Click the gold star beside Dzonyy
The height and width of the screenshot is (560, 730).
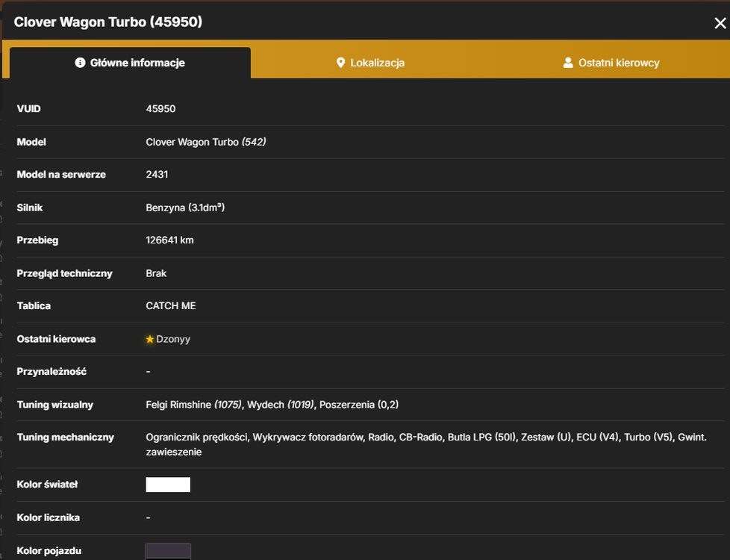pyautogui.click(x=150, y=339)
